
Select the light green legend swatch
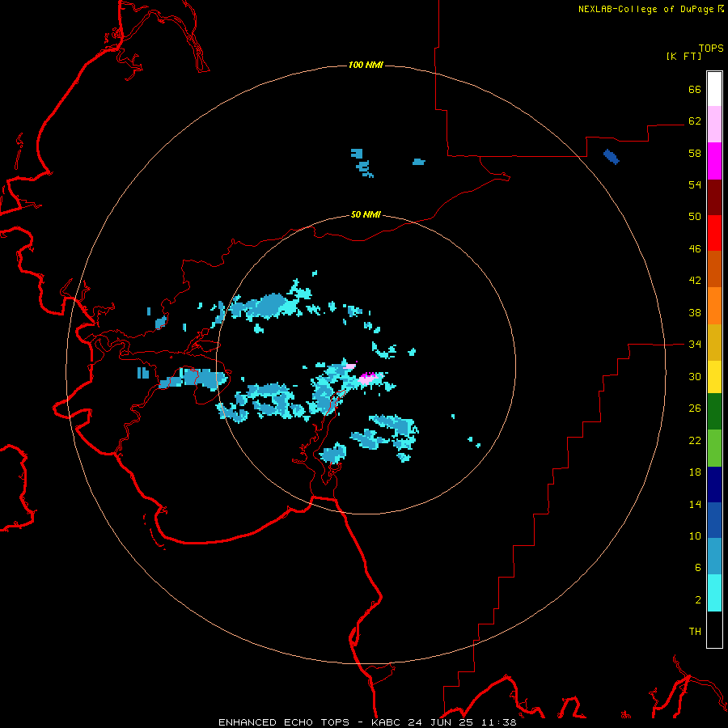[714, 448]
